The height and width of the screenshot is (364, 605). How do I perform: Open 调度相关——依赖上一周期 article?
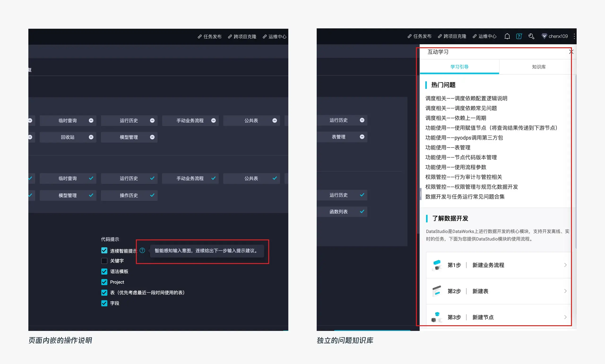456,118
